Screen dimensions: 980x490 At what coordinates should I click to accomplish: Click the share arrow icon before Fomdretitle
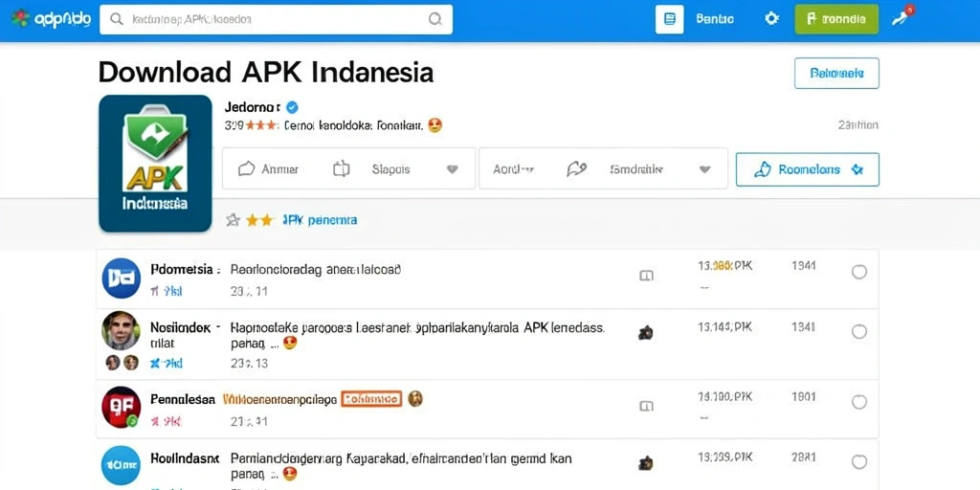pyautogui.click(x=576, y=168)
